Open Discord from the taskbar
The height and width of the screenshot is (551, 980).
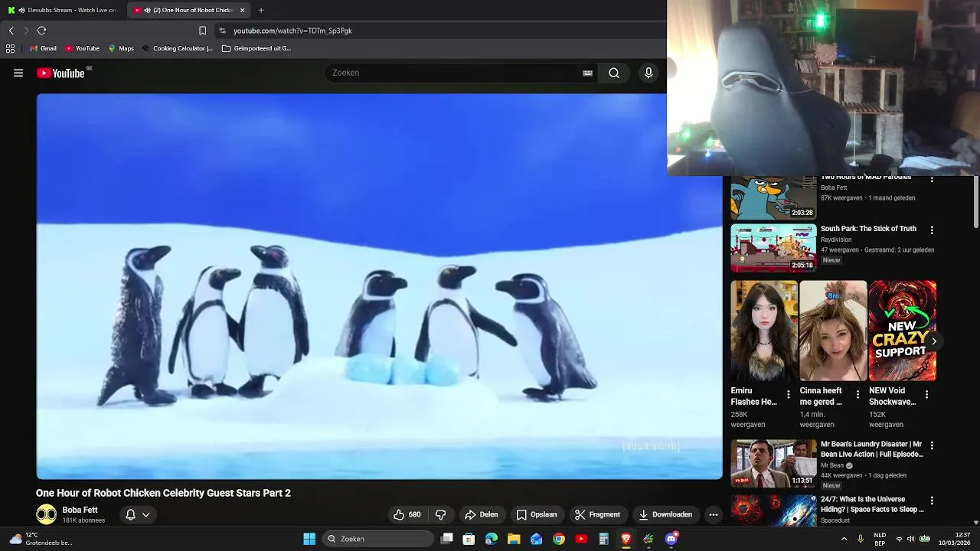671,539
